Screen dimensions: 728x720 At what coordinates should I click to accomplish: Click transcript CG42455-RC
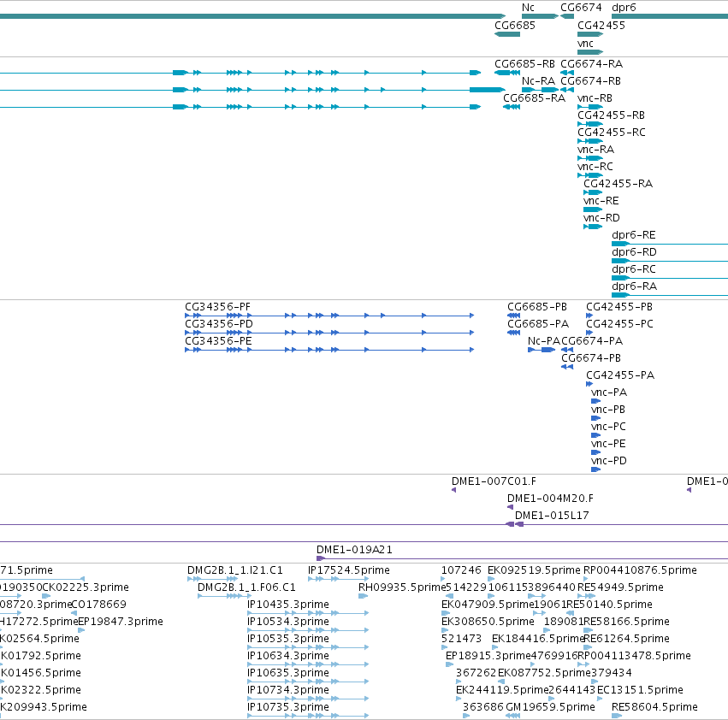point(612,133)
